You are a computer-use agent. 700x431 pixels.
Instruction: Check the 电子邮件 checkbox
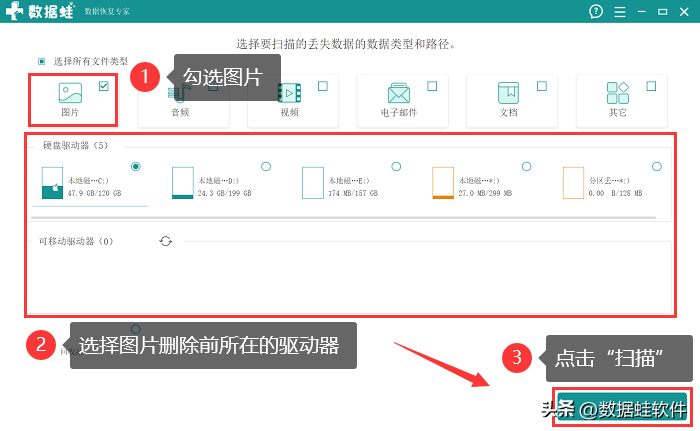point(432,86)
